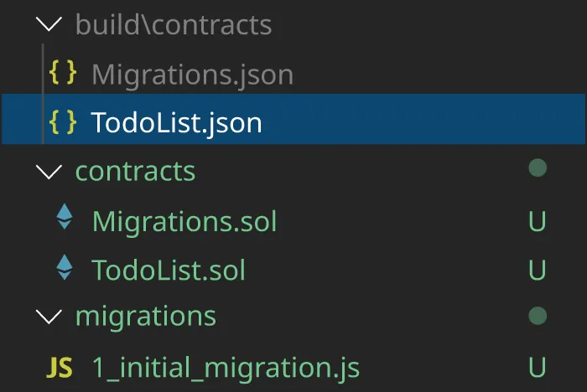Click the untracked U badge for TodoList.sol
Screen dimensions: 587x392
coord(538,270)
